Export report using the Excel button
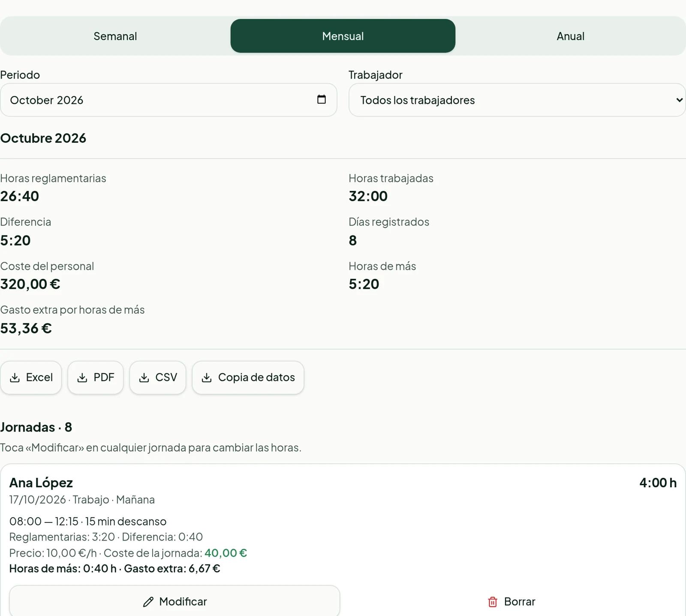The width and height of the screenshot is (686, 616). point(31,377)
